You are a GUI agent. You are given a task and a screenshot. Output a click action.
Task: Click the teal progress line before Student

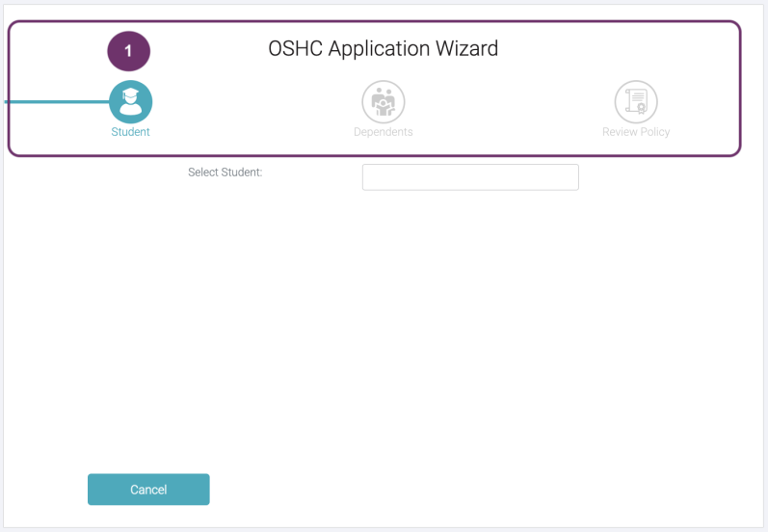[x=56, y=101]
